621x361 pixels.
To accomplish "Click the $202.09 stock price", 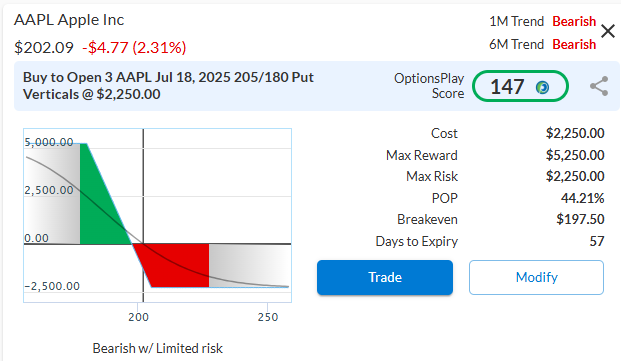I will (x=44, y=48).
